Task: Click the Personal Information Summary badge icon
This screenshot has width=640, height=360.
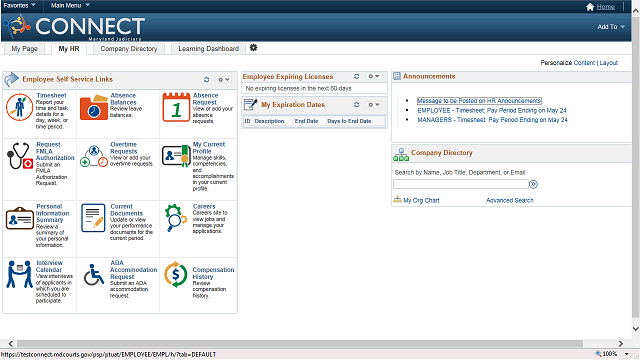Action: 19,218
